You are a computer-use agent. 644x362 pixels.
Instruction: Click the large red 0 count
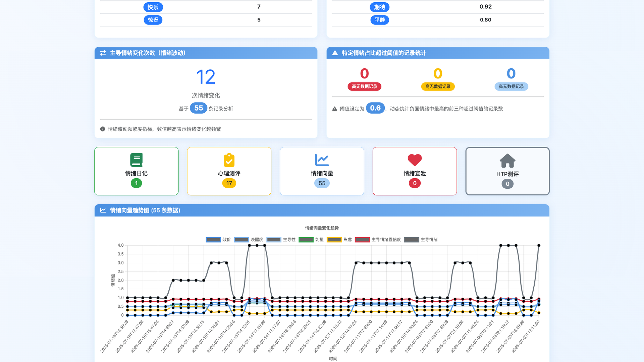click(364, 73)
